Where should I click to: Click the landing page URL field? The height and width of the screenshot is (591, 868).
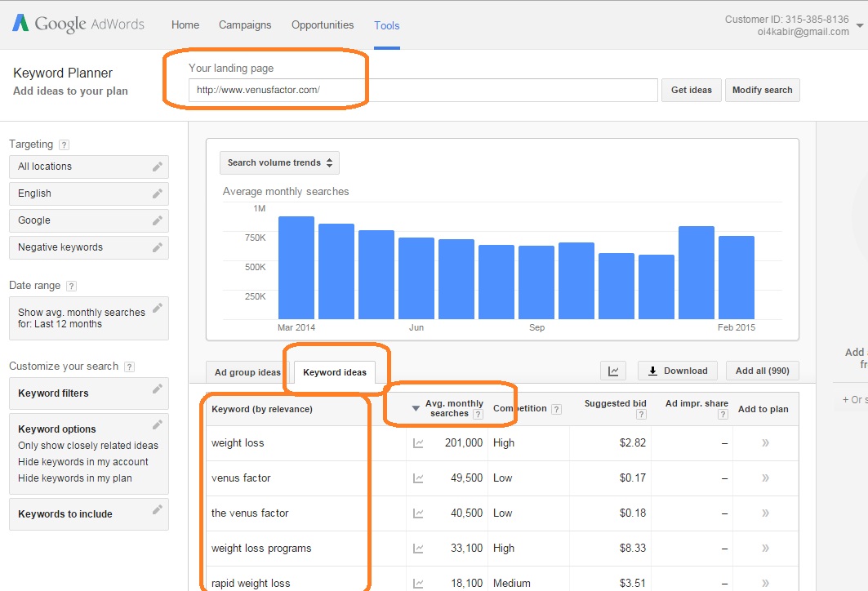(423, 90)
